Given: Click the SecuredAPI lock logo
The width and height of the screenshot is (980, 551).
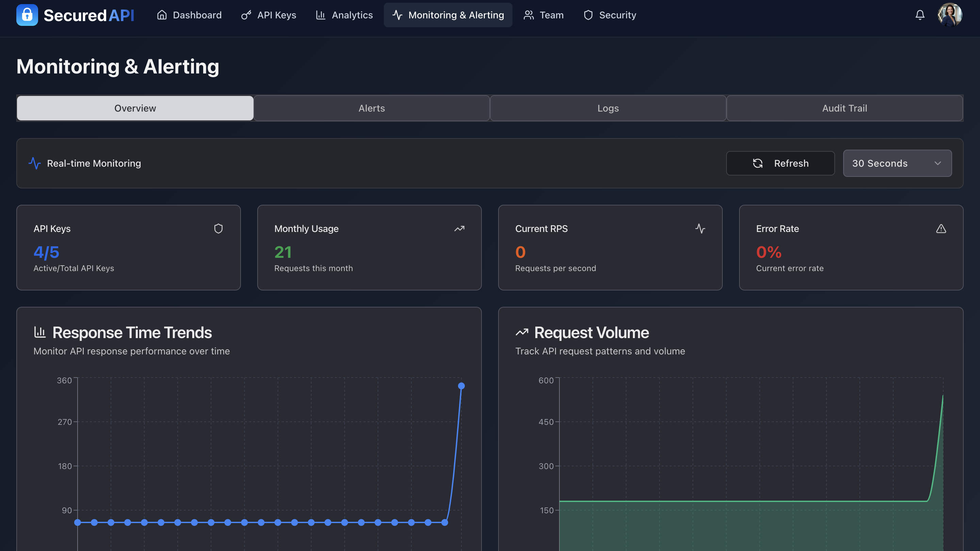Looking at the screenshot, I should (27, 15).
